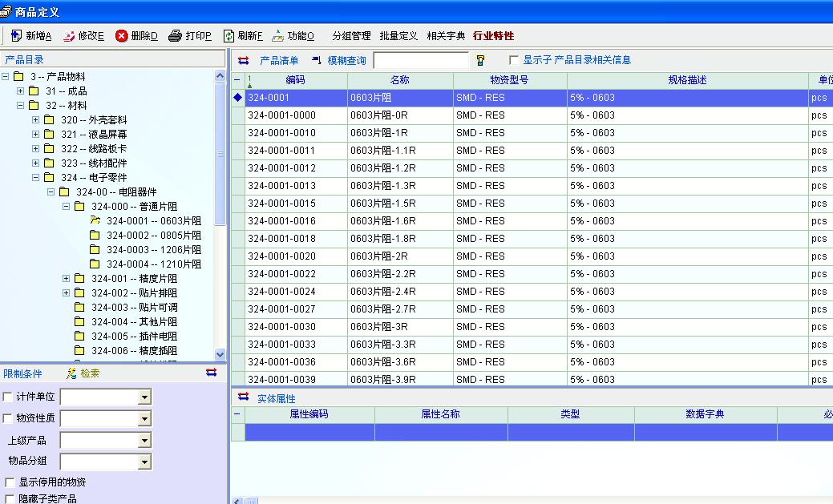833x504 pixels.
Task: Open the 功能 (Function) toolbar icon
Action: (x=278, y=36)
